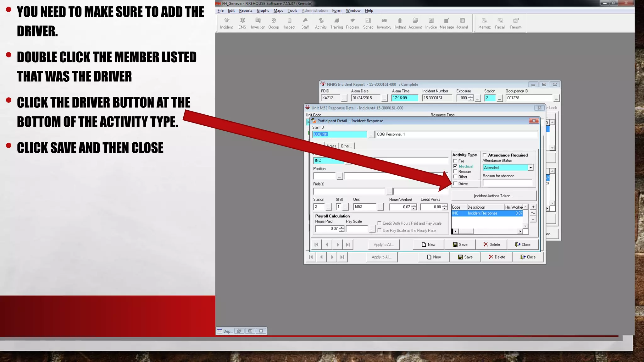This screenshot has height=362, width=644.
Task: Click Incident Actions Taken... button
Action: pos(493,196)
